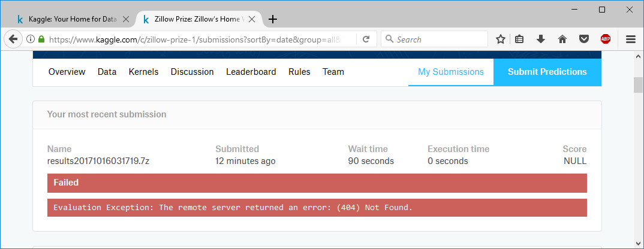Viewport: 644px width, 249px height.
Task: Click the Score column header
Action: [x=574, y=149]
